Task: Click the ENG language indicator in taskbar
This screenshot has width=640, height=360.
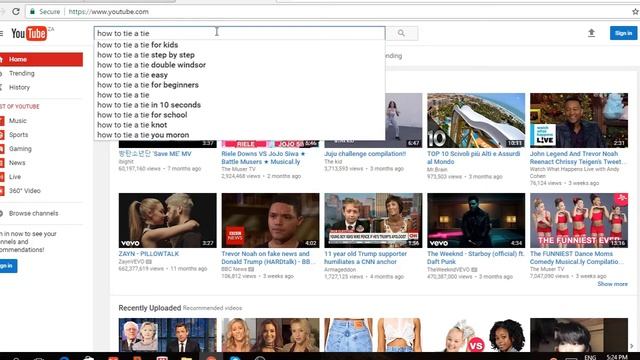Action: tap(590, 357)
